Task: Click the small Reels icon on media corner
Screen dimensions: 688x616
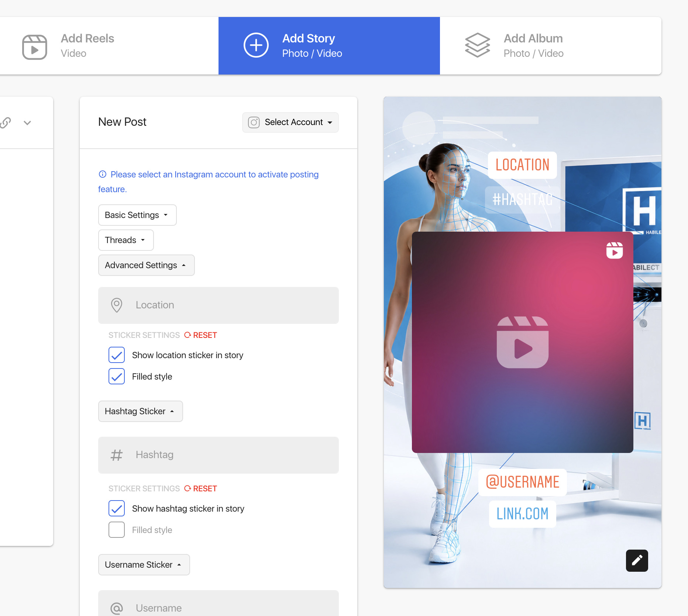Action: [x=615, y=250]
